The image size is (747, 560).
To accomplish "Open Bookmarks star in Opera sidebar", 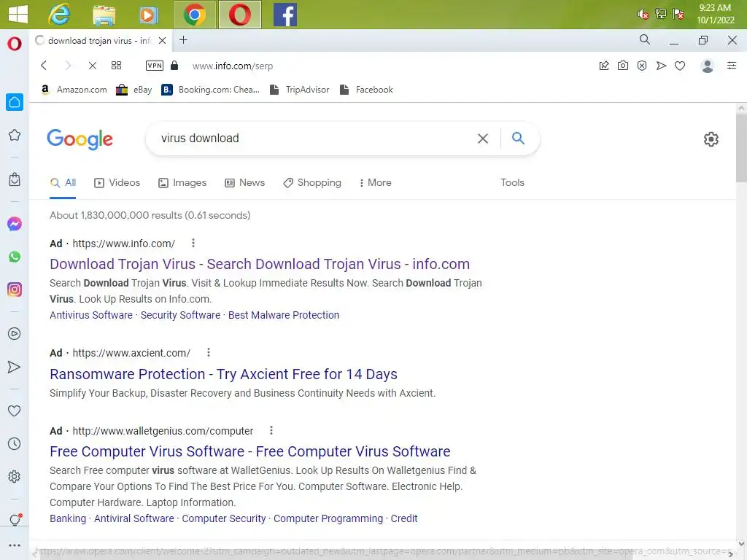I will [x=15, y=135].
